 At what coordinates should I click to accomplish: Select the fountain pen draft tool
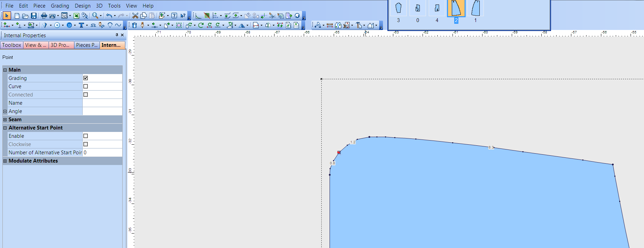tap(143, 25)
